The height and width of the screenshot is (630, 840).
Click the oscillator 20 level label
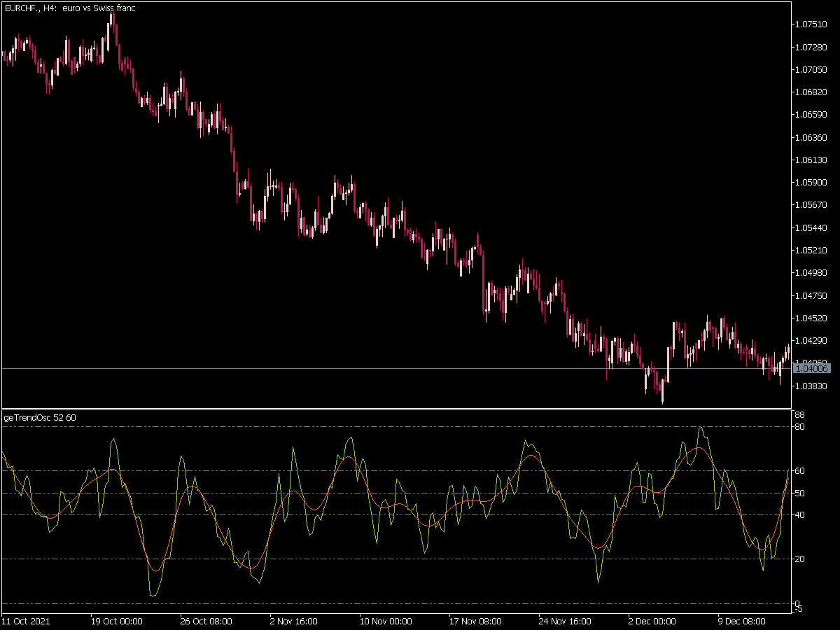pyautogui.click(x=800, y=559)
